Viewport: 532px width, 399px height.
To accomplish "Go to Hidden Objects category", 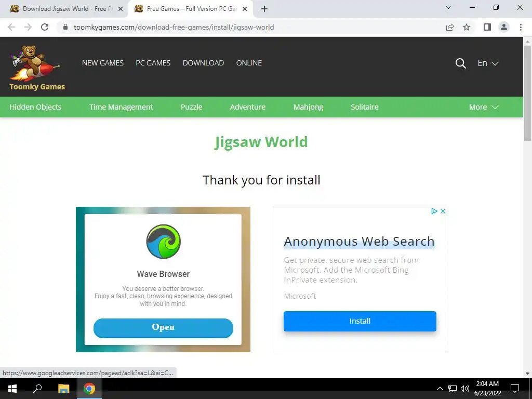I will [35, 107].
